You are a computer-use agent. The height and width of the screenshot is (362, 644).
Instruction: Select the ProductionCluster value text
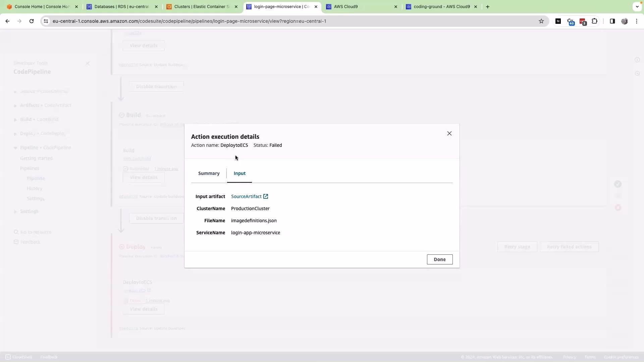(x=250, y=208)
